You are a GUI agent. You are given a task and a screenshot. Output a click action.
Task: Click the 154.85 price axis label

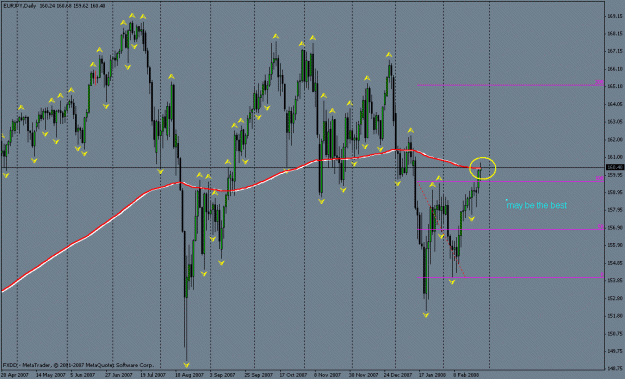[x=615, y=263]
